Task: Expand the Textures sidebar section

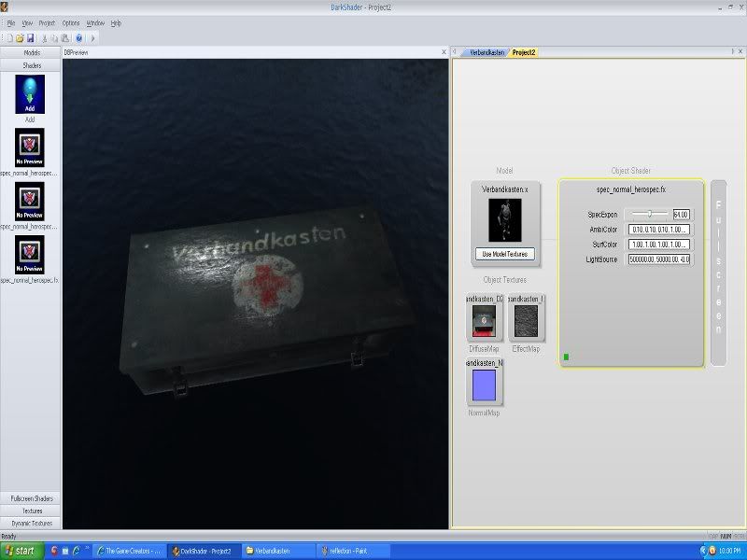Action: [31, 511]
